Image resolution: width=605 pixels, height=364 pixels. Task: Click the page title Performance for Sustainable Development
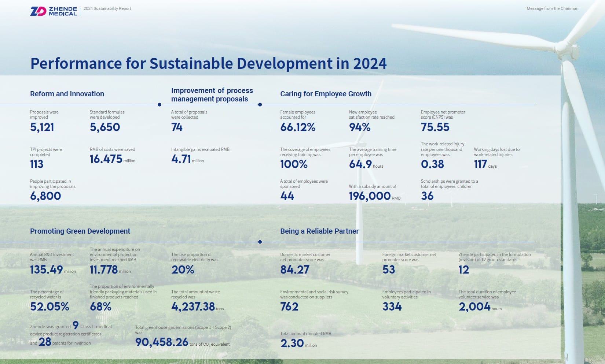coord(208,63)
